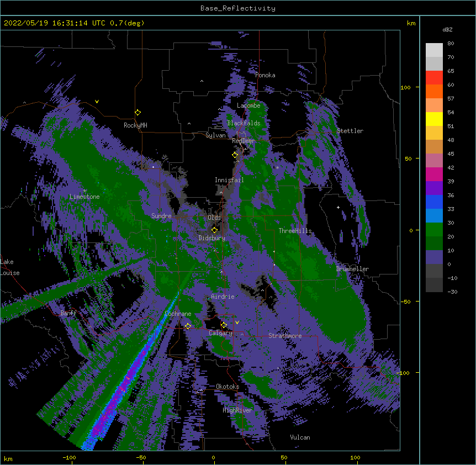Click the Base_Reflectivity title text

pyautogui.click(x=238, y=8)
